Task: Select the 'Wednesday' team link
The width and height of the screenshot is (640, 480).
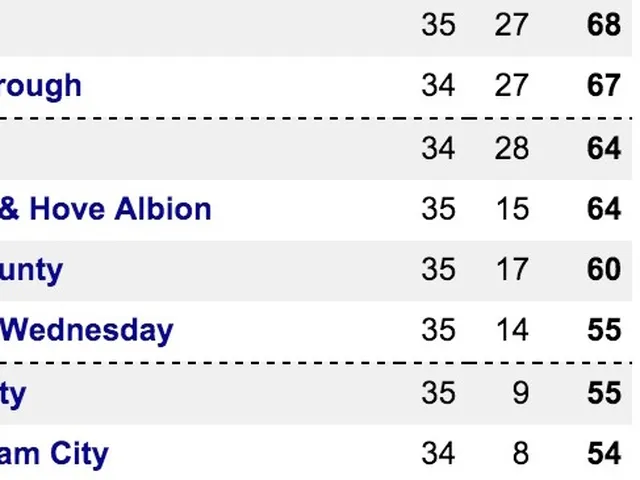Action: pyautogui.click(x=87, y=331)
